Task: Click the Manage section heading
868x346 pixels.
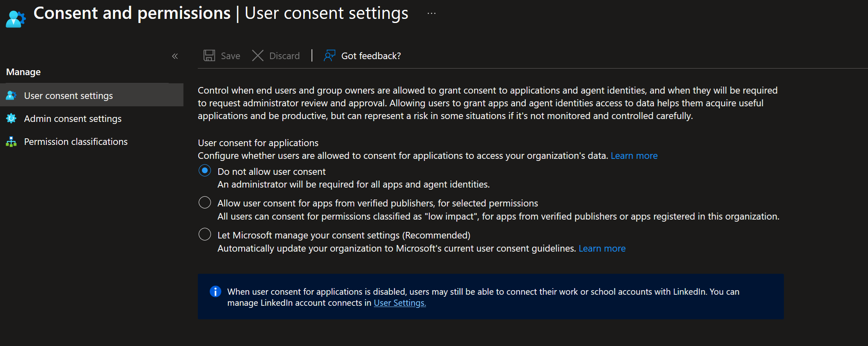Action: tap(23, 72)
